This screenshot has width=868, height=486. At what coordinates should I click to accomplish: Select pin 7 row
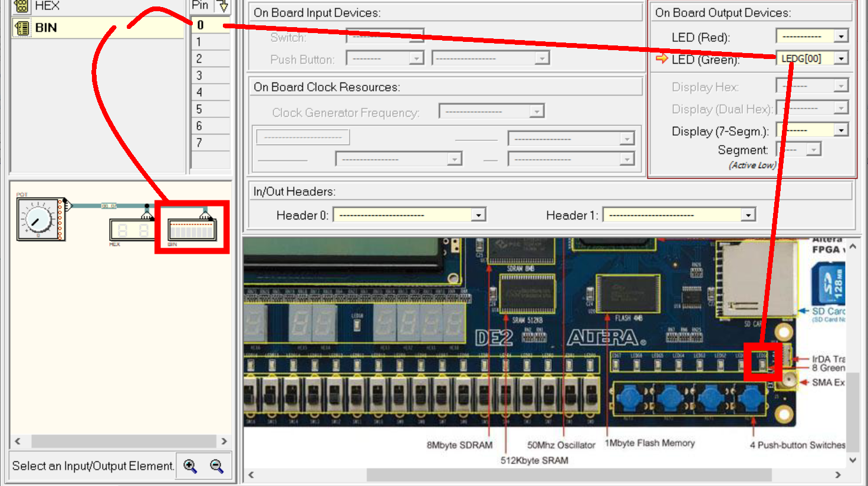(x=210, y=143)
